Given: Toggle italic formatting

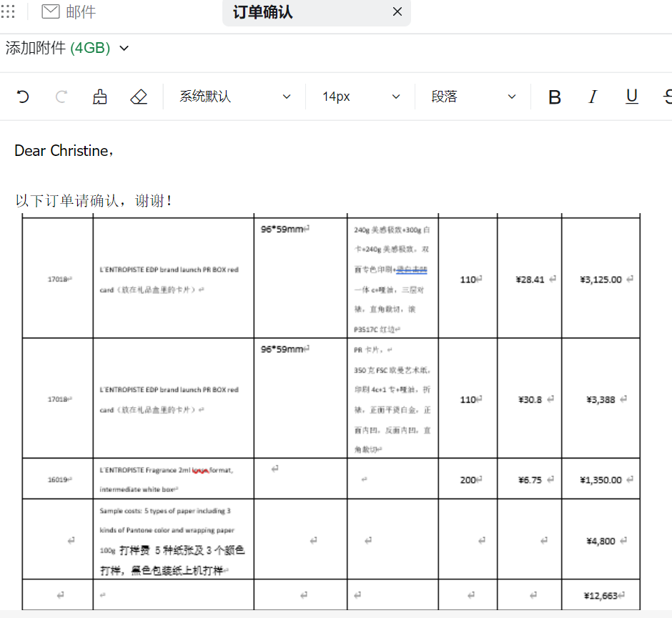Looking at the screenshot, I should (x=593, y=97).
